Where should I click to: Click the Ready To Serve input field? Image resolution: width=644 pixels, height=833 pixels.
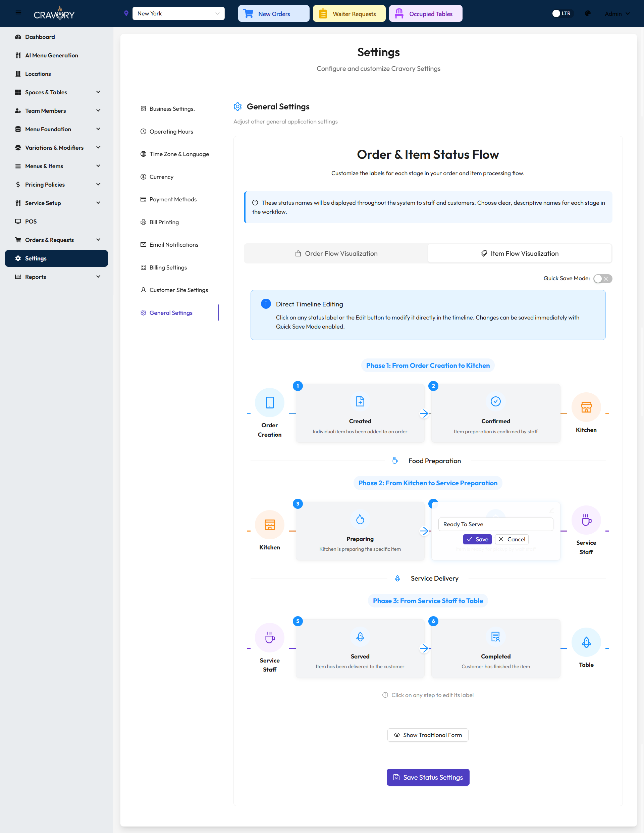[496, 525]
